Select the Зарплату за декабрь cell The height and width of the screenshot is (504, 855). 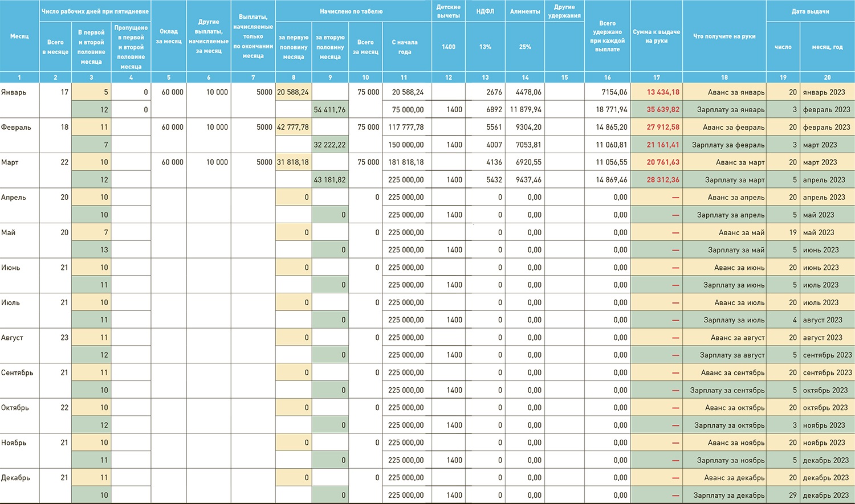728,495
